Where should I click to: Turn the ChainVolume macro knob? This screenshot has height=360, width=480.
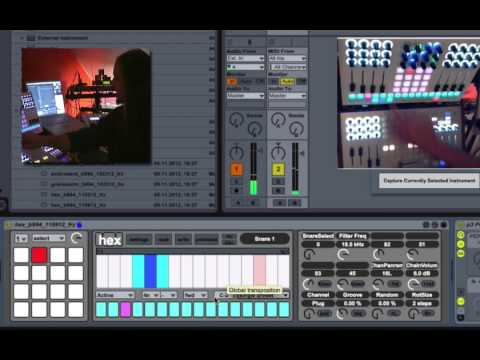(x=413, y=284)
